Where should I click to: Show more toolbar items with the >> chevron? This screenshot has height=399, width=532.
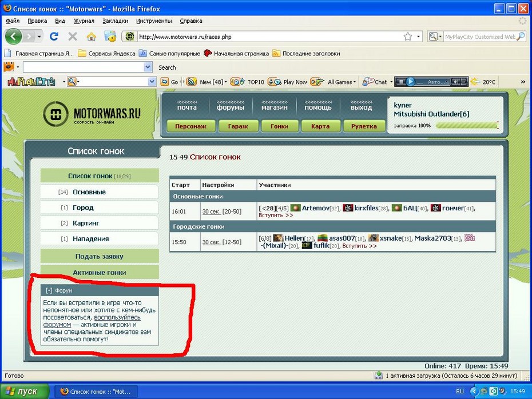click(523, 82)
